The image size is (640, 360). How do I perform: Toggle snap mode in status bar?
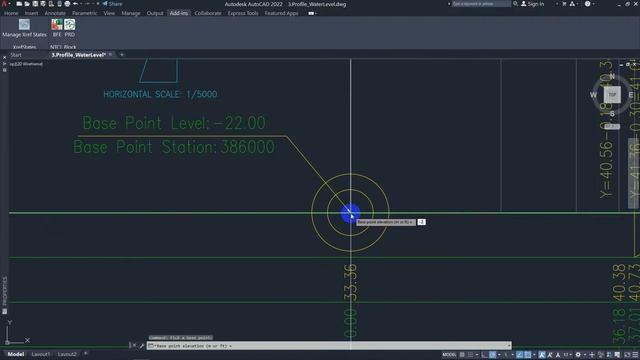[470, 355]
